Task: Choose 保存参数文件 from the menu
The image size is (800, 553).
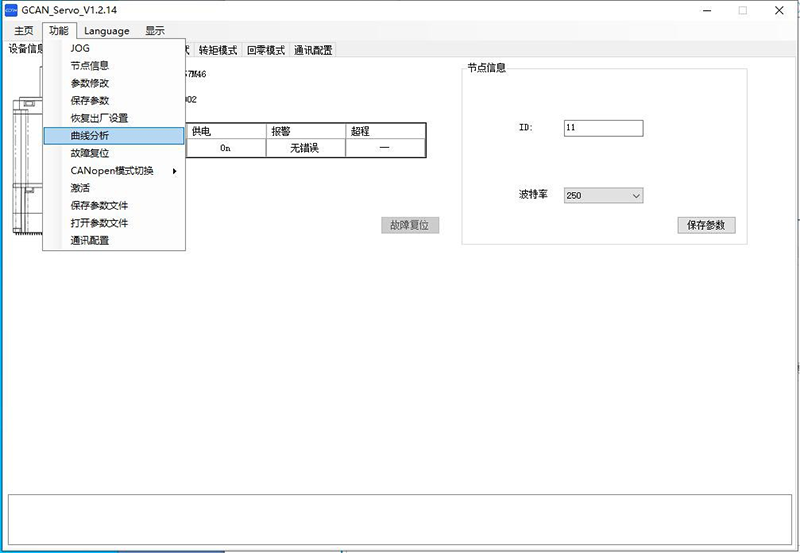Action: (x=99, y=205)
